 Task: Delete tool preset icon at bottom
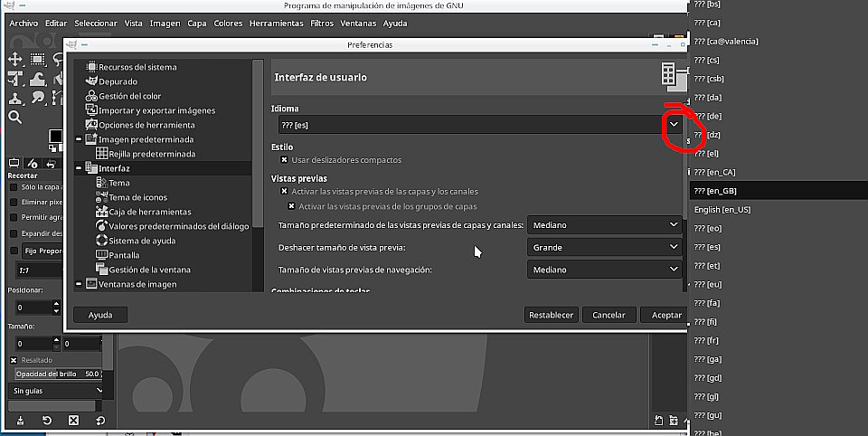tap(73, 421)
